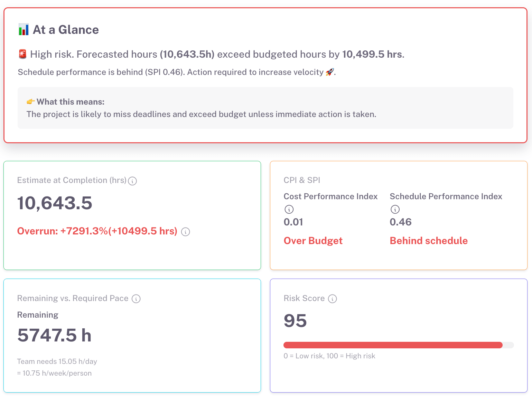Click the rocket icon after increase velocity
Viewport: 532px width, 396px height.
pyautogui.click(x=330, y=72)
